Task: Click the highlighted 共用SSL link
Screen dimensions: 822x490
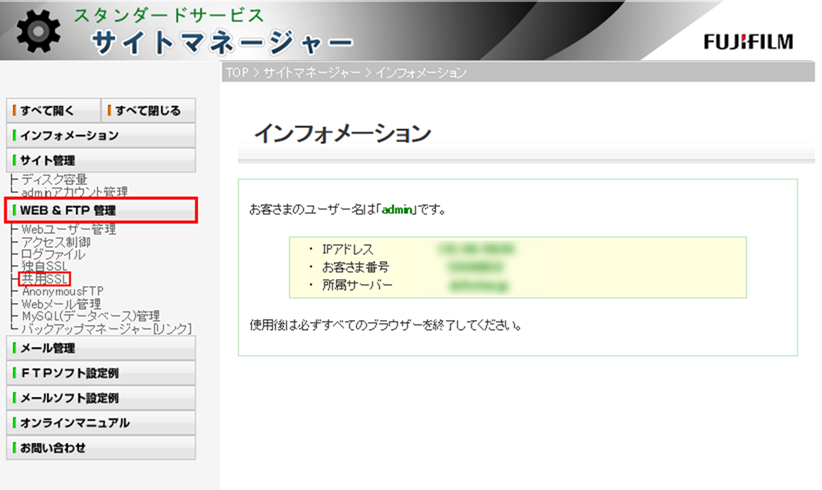Action: [45, 279]
